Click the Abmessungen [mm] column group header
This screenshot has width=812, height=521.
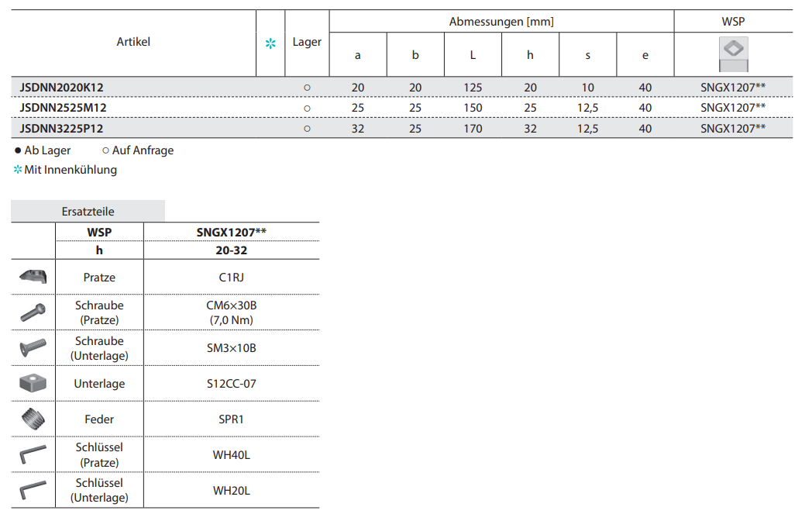(x=501, y=22)
